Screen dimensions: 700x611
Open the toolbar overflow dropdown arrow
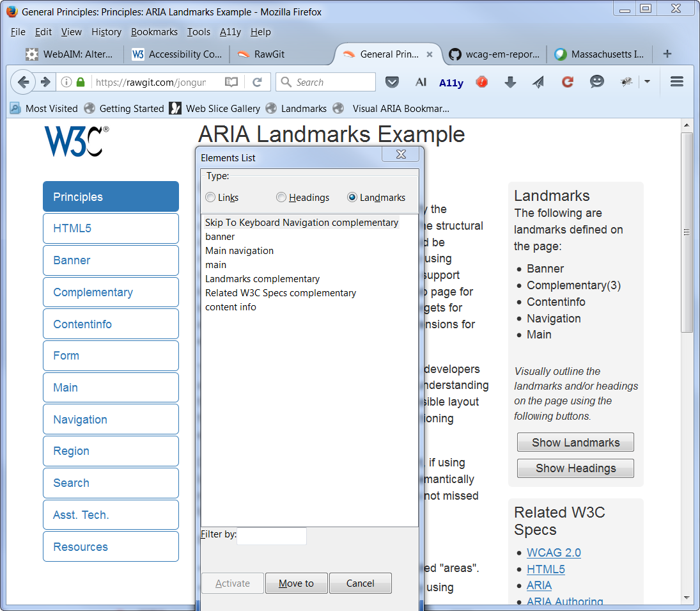coord(648,82)
